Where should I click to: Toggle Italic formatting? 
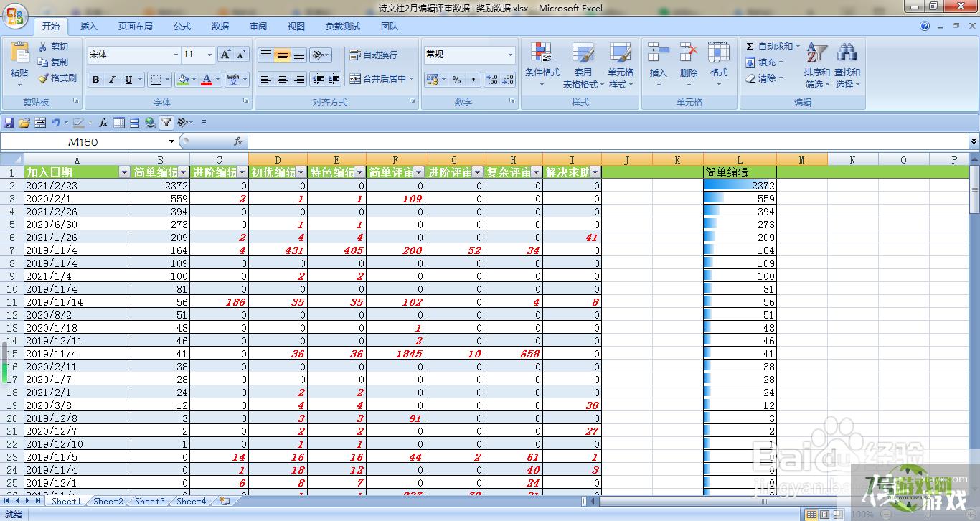[x=112, y=80]
